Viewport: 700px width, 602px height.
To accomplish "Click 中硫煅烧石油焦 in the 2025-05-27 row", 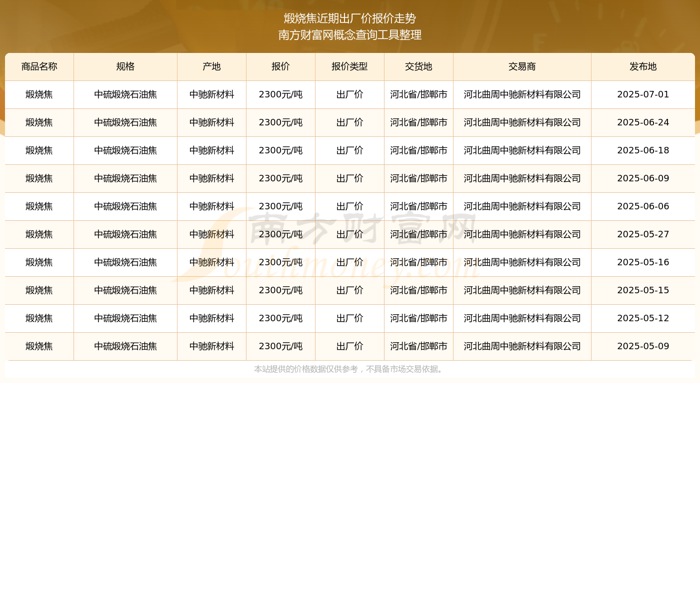I will tap(125, 234).
